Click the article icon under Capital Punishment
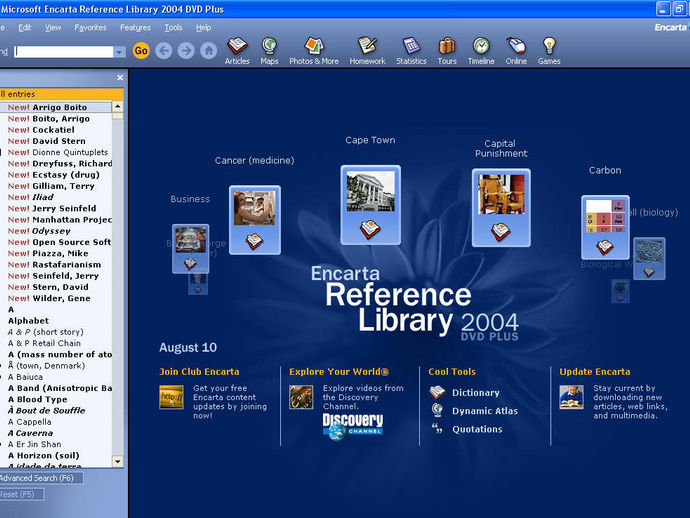This screenshot has height=518, width=690. 501,232
